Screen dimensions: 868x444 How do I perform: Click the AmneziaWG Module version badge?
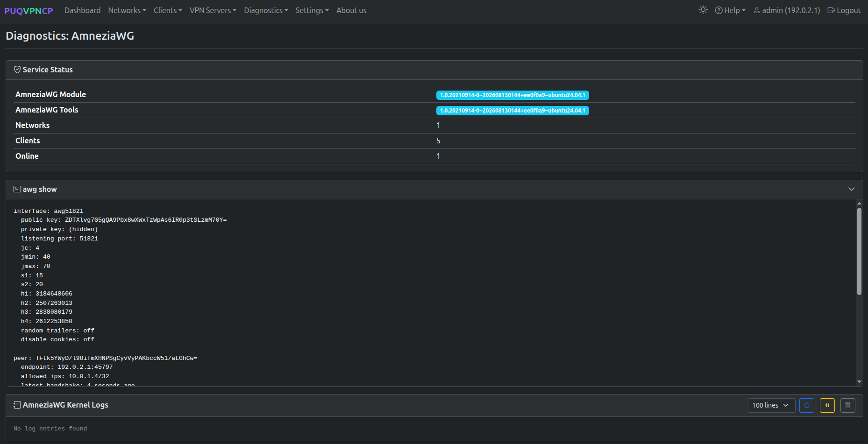click(x=512, y=95)
